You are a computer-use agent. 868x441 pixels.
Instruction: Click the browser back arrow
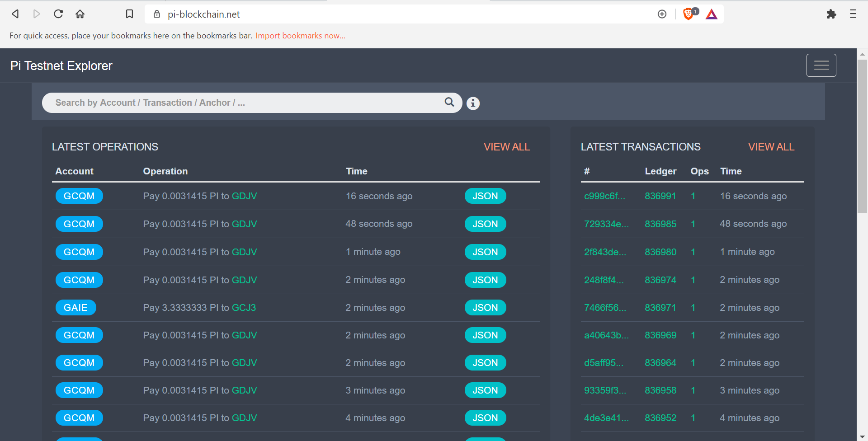tap(15, 14)
